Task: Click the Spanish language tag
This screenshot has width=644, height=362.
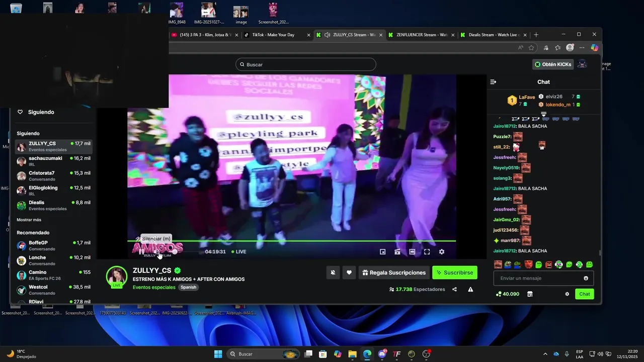Action: (189, 287)
